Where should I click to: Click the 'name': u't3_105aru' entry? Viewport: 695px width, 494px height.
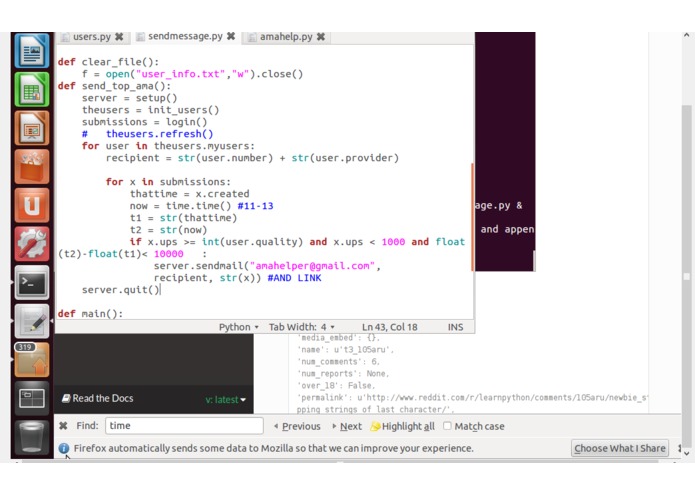click(345, 350)
